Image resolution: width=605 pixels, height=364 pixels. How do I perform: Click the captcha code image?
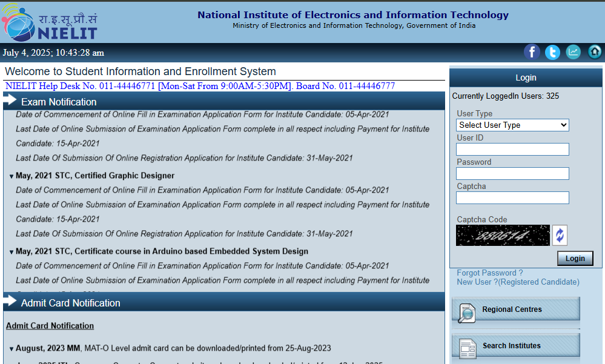[x=503, y=235]
